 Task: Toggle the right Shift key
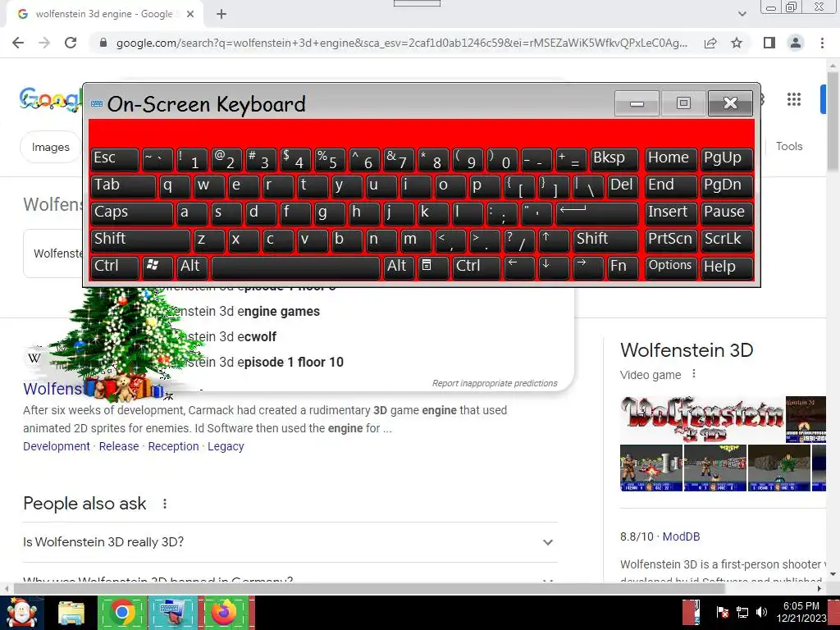click(605, 240)
